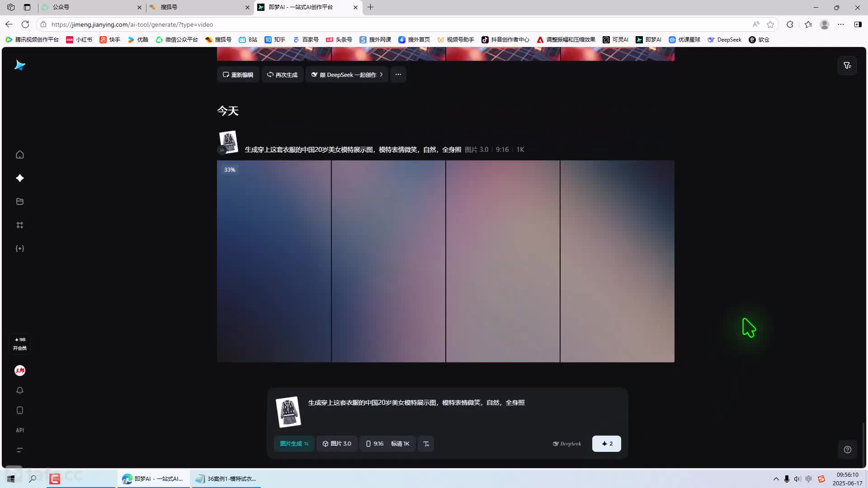Viewport: 868px width, 488px height.
Task: Open the filter icon at top right
Action: click(x=847, y=66)
